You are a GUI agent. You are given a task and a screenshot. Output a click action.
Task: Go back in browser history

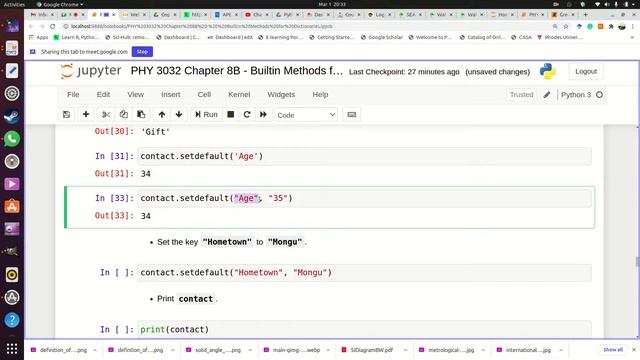pos(31,26)
